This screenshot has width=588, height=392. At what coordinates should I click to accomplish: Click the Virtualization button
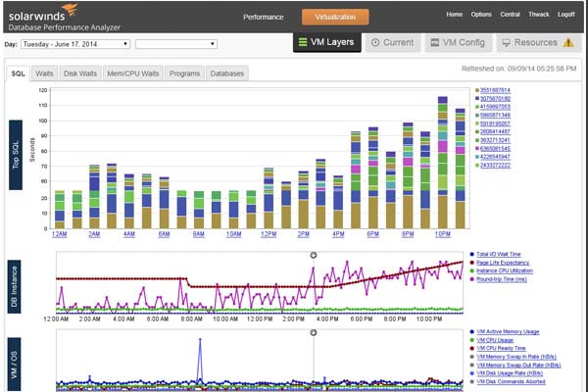coord(335,17)
